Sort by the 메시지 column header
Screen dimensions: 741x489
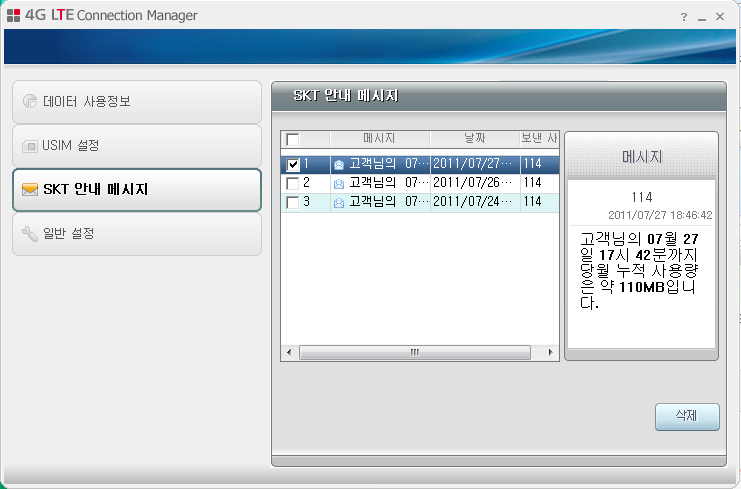click(x=380, y=138)
